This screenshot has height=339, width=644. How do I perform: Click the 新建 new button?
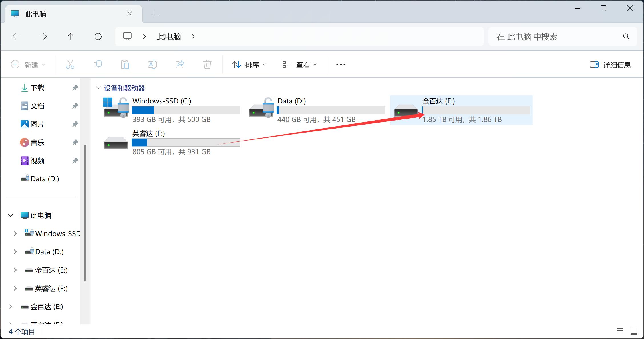coord(28,65)
